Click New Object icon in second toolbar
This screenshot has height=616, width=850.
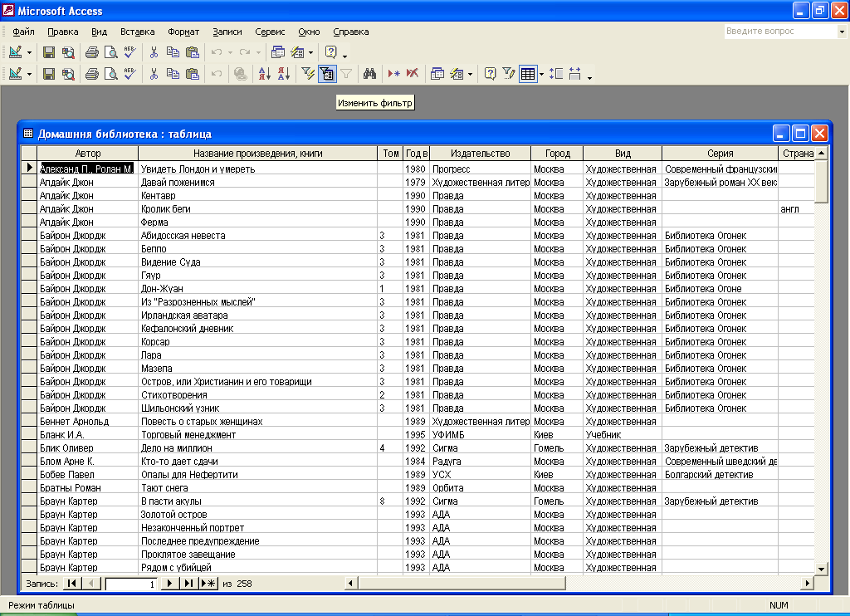point(457,74)
